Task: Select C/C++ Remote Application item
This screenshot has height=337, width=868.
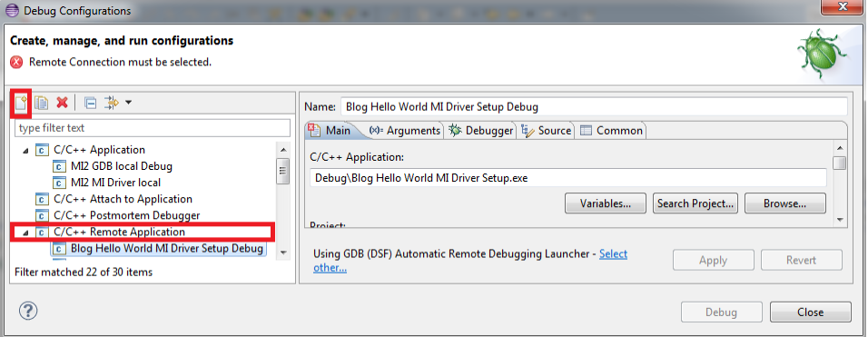Action: [119, 232]
